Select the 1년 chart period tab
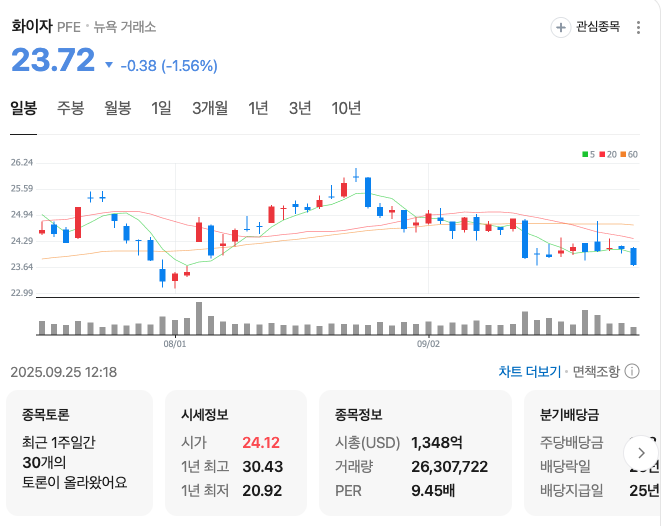 coord(258,108)
